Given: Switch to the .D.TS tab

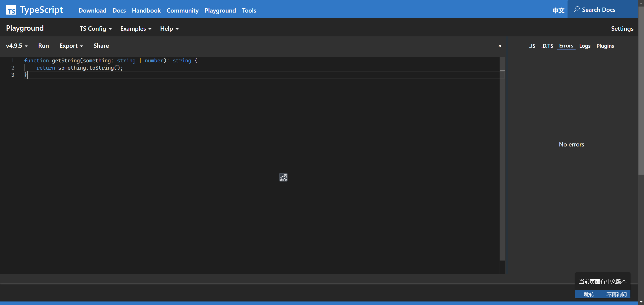Looking at the screenshot, I should (x=547, y=46).
